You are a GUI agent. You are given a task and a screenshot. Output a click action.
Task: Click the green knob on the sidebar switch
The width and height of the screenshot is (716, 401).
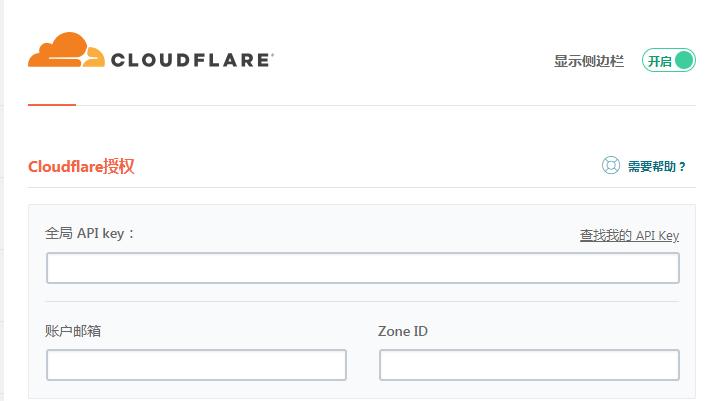coord(684,61)
